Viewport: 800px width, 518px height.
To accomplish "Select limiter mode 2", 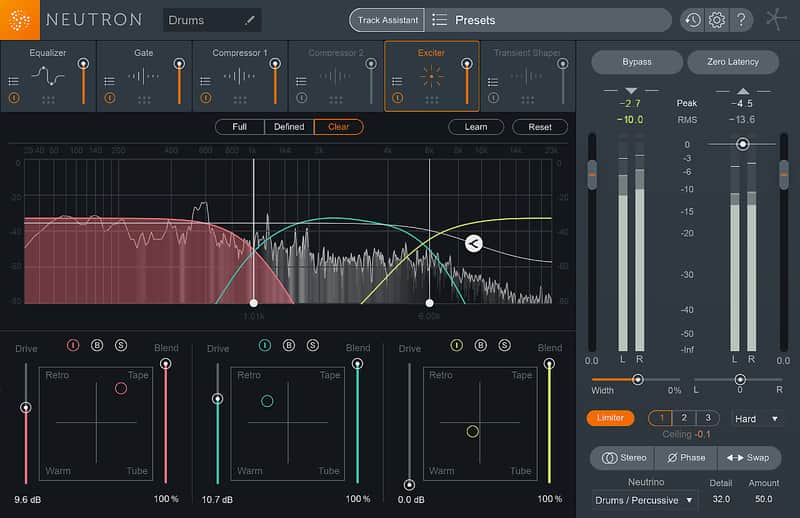I will (x=684, y=418).
